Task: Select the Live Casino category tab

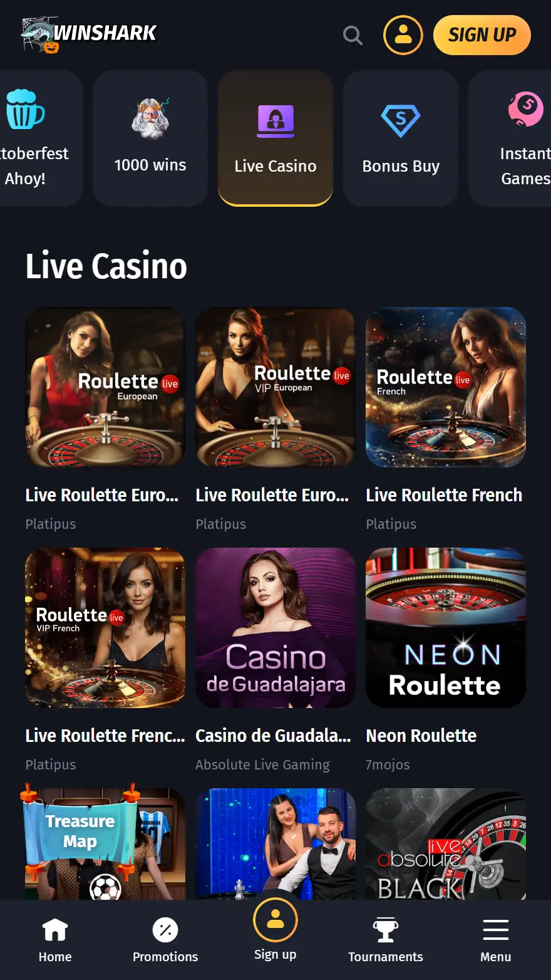Action: (x=275, y=138)
